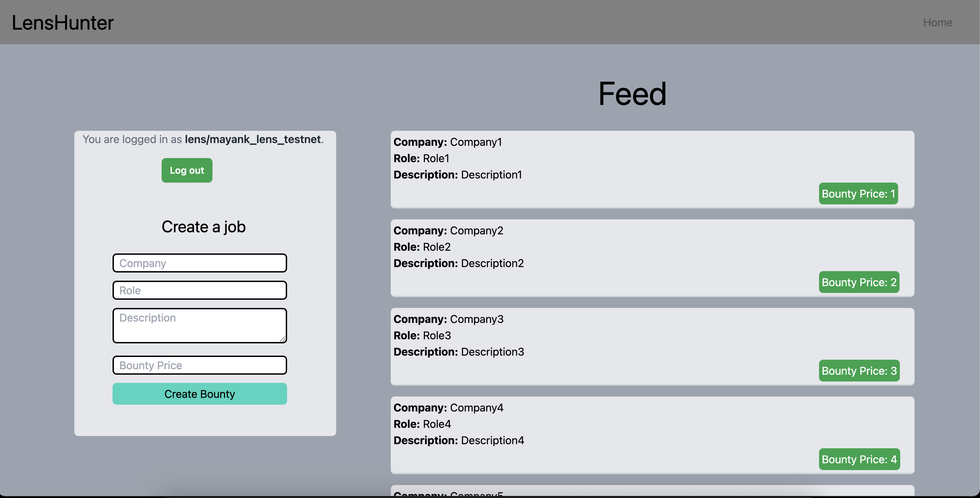The height and width of the screenshot is (498, 980).
Task: Select the Company1 feed card
Action: tap(652, 169)
